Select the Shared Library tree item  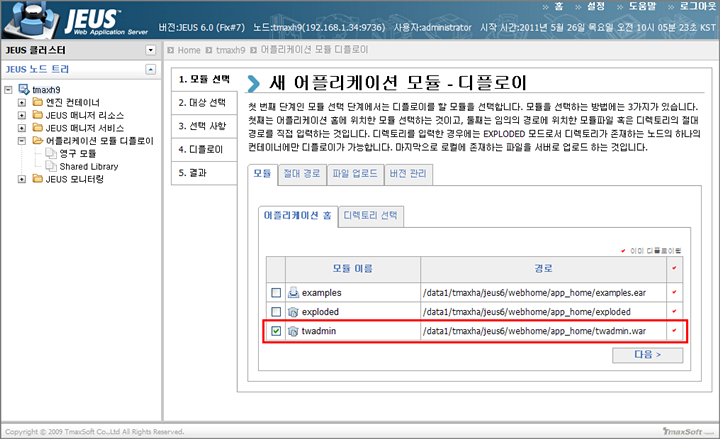pyautogui.click(x=89, y=166)
